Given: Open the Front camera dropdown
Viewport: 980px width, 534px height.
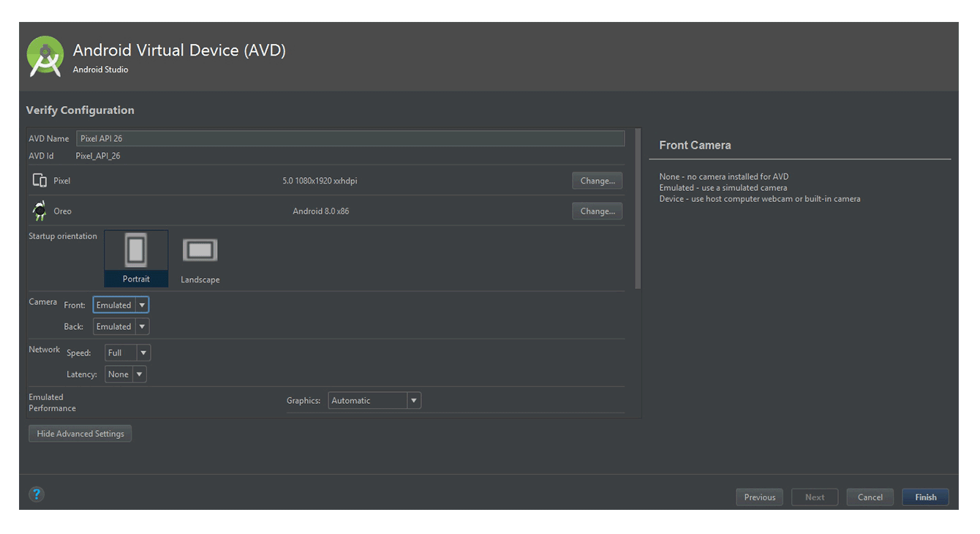Looking at the screenshot, I should [x=121, y=305].
